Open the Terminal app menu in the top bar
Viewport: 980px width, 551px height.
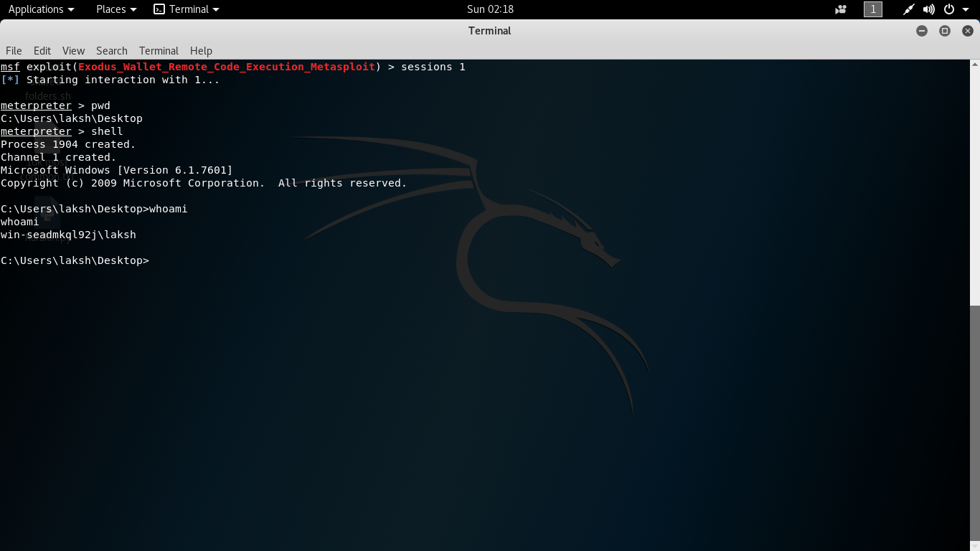point(187,9)
